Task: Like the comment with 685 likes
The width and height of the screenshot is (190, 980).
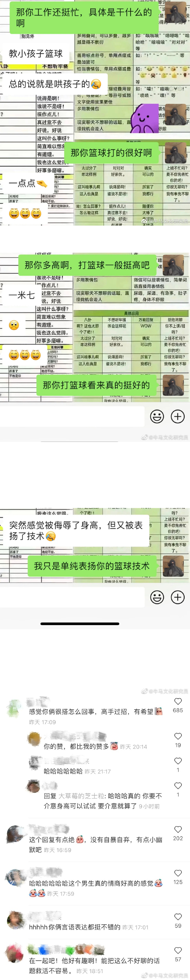Action: click(x=178, y=702)
